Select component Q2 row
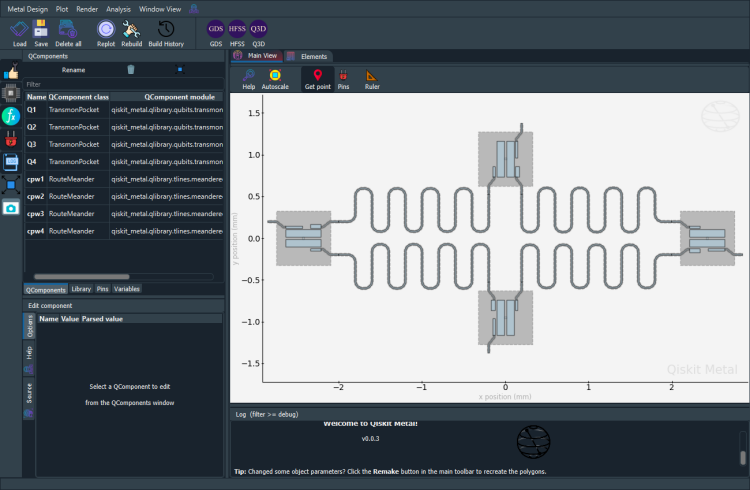This screenshot has width=750, height=490. [x=124, y=127]
